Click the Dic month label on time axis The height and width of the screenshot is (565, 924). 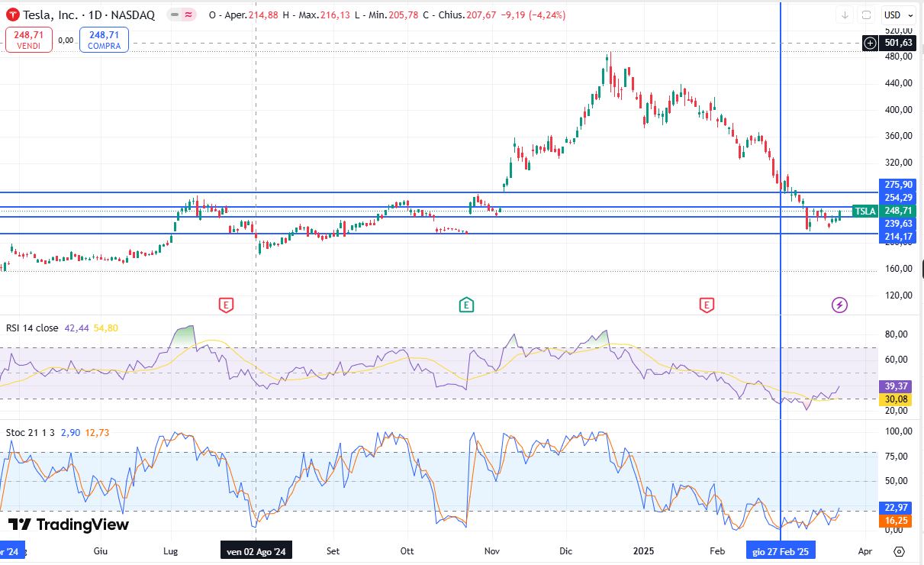565,550
